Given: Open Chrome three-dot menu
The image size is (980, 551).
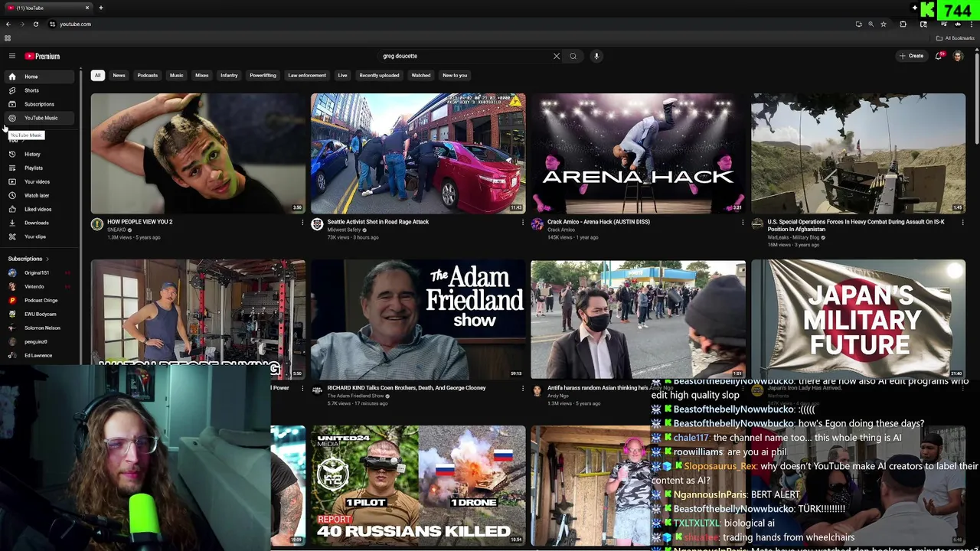Looking at the screenshot, I should 972,24.
